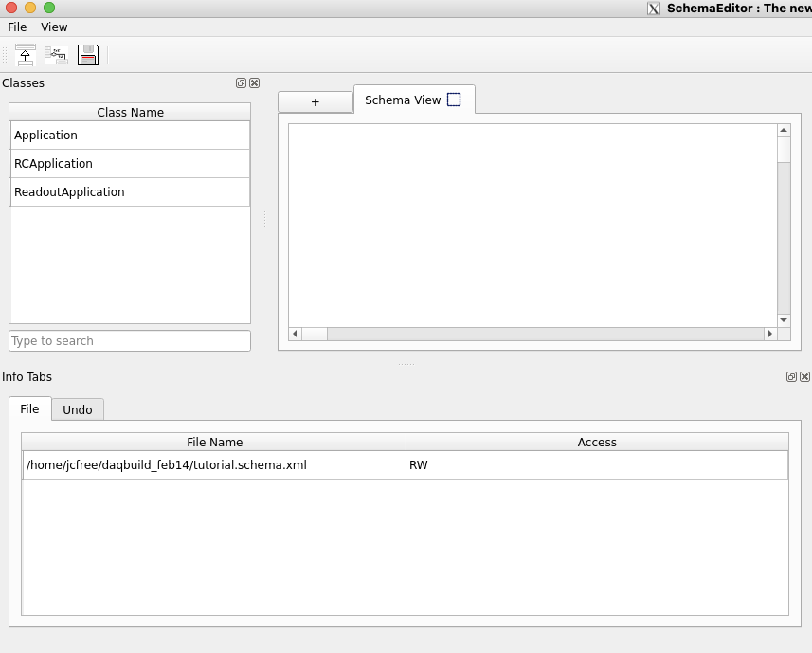Select the RCApplication class row
This screenshot has width=812, height=653.
click(130, 163)
